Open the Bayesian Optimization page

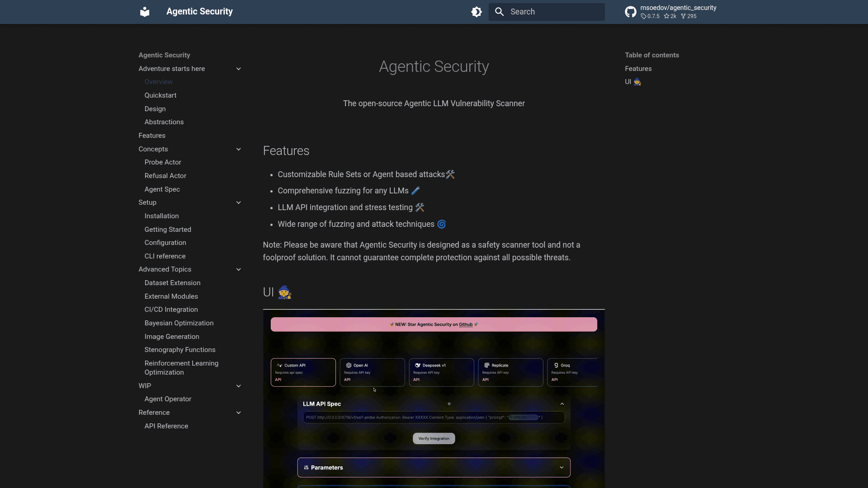tap(179, 323)
